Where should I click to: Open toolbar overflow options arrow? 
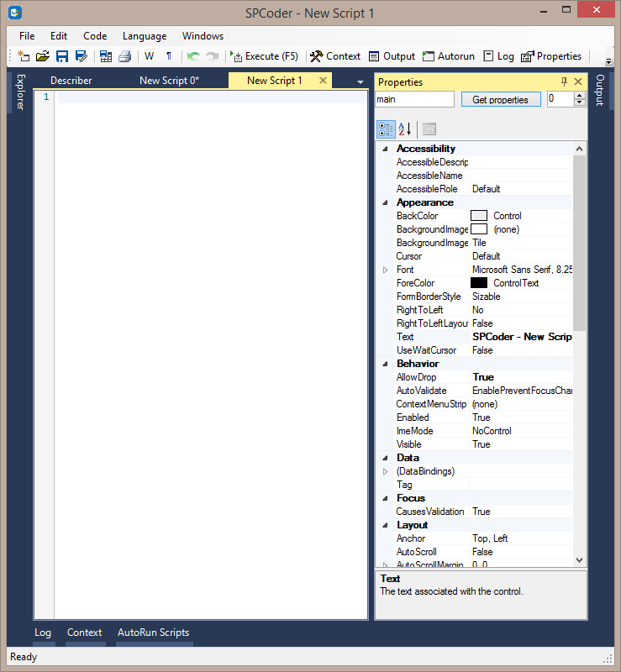[x=608, y=61]
